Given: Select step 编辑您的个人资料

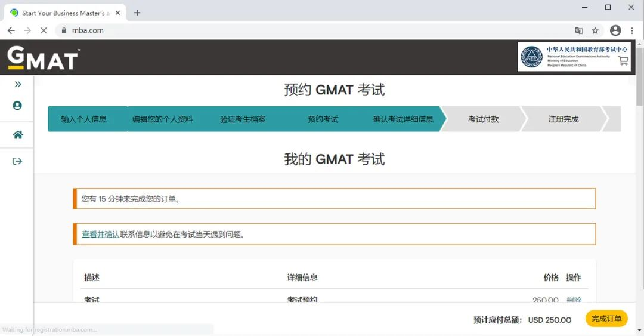Looking at the screenshot, I should (x=163, y=119).
